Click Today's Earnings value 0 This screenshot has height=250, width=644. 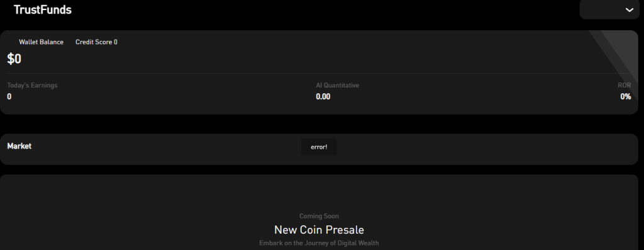point(9,97)
